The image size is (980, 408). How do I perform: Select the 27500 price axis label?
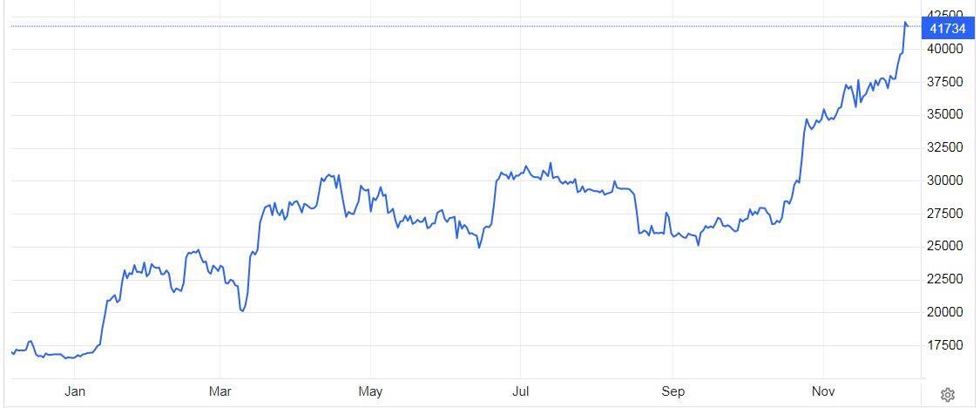point(945,214)
